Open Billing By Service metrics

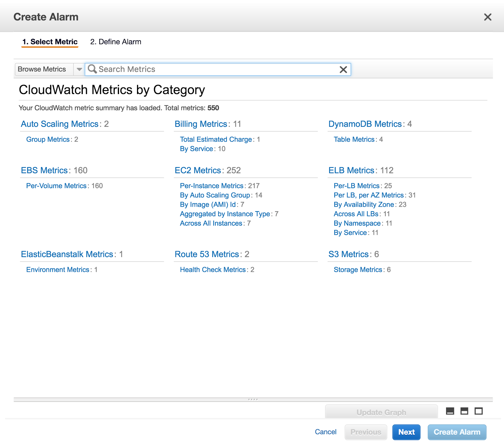197,149
